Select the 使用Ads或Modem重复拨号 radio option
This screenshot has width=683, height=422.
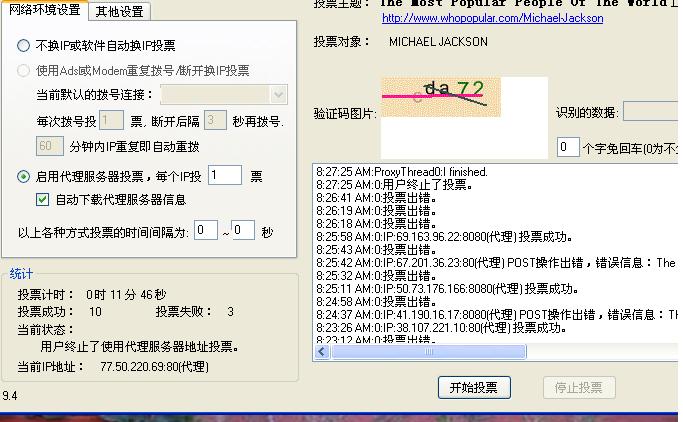point(24,71)
